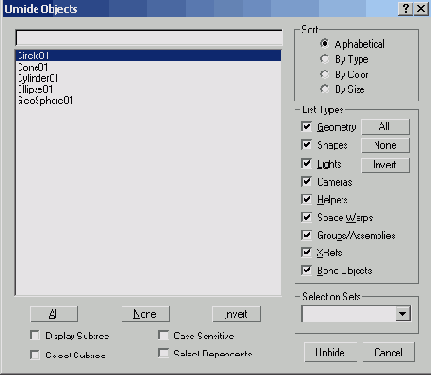
Task: Close the Unhide Objects dialog
Action: (x=421, y=8)
